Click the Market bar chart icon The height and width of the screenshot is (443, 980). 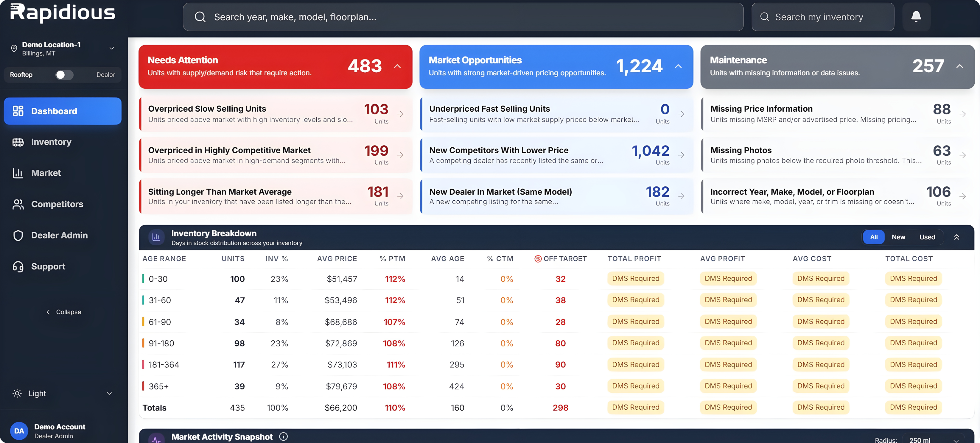point(18,173)
